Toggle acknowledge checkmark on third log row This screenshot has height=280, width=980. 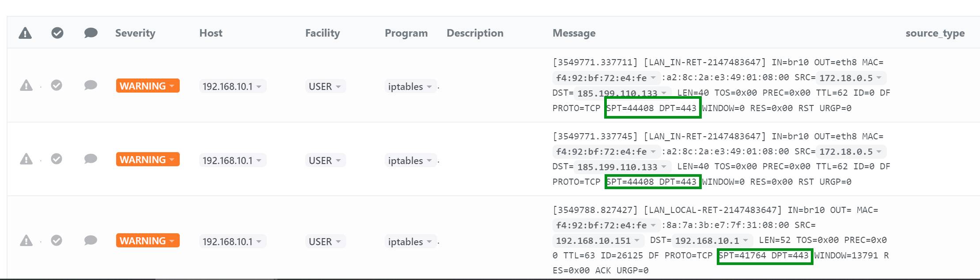[57, 240]
